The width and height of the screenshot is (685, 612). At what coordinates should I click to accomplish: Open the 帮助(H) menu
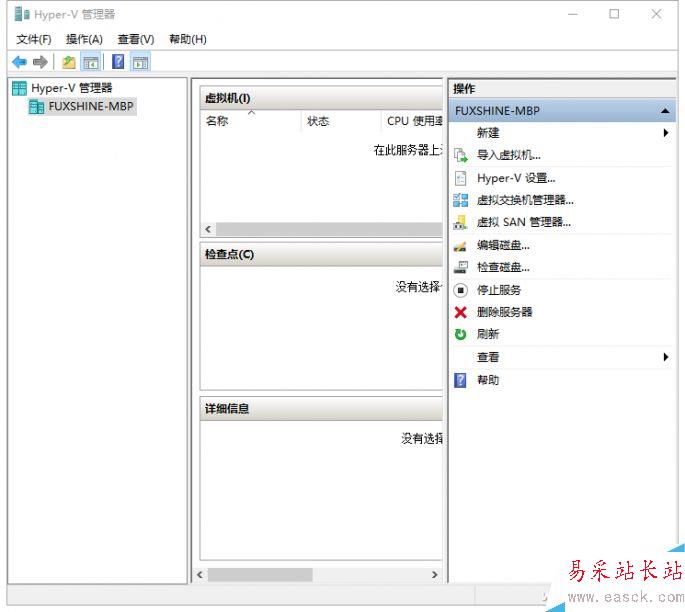[x=188, y=39]
